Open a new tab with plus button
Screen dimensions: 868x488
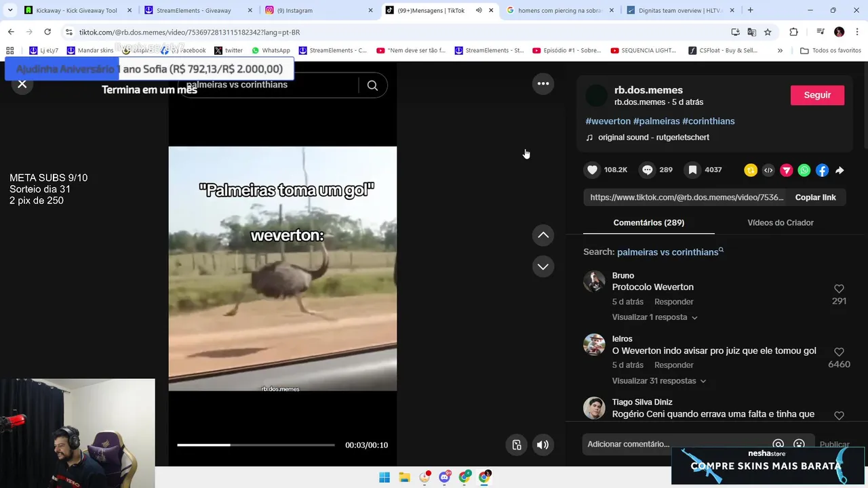[x=750, y=10]
